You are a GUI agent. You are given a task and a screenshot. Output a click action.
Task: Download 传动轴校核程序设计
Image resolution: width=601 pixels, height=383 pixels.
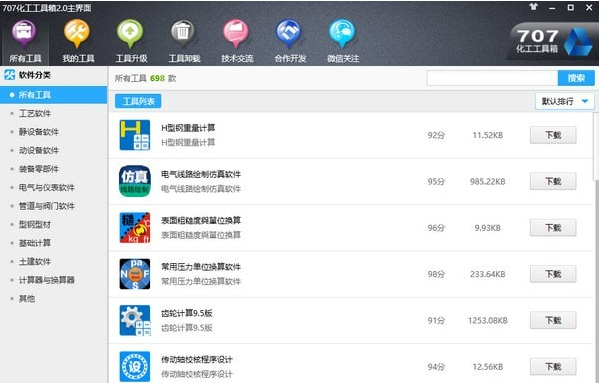[x=553, y=367]
